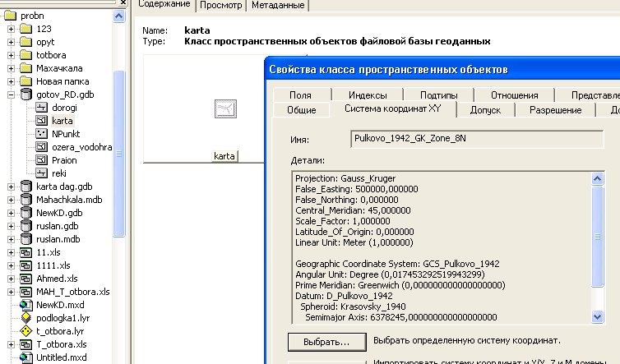
Task: Click the karta polygon feature class icon
Action: point(41,121)
